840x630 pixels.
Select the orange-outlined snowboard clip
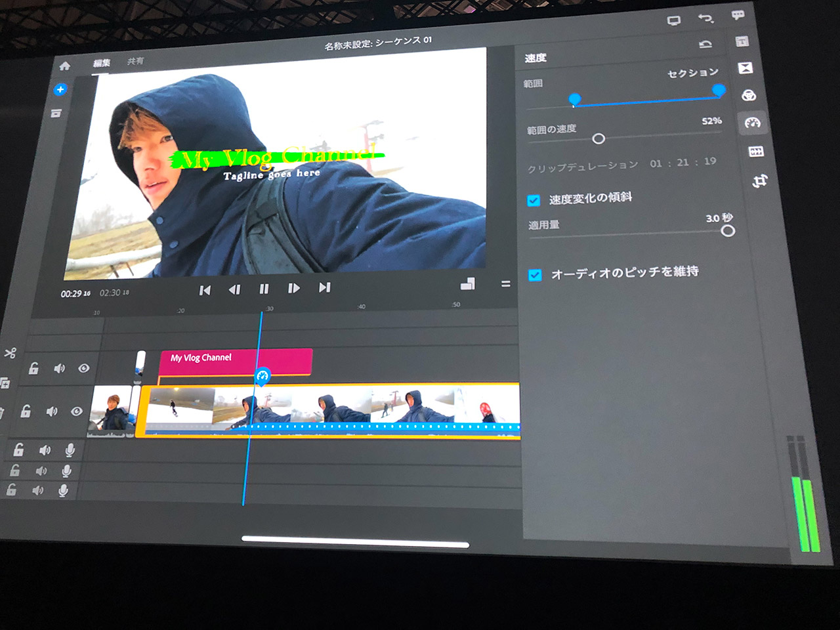click(328, 411)
